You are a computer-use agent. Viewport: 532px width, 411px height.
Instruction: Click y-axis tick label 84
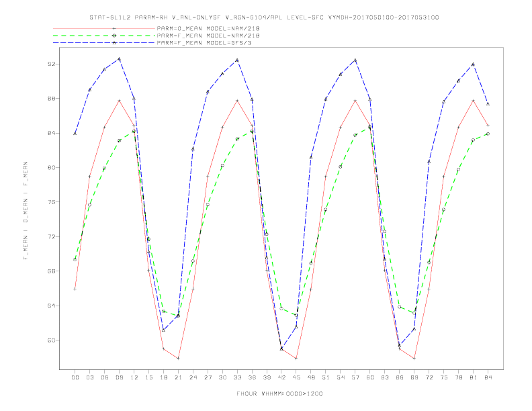pos(52,133)
